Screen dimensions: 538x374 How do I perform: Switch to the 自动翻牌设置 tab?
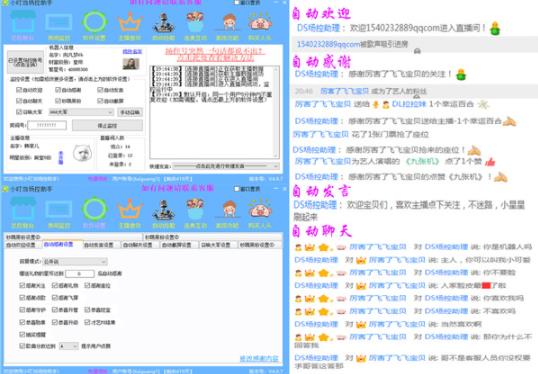[x=177, y=245]
